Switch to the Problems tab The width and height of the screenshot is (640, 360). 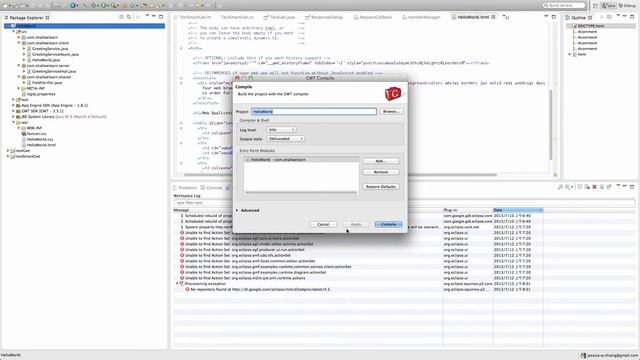(x=184, y=188)
